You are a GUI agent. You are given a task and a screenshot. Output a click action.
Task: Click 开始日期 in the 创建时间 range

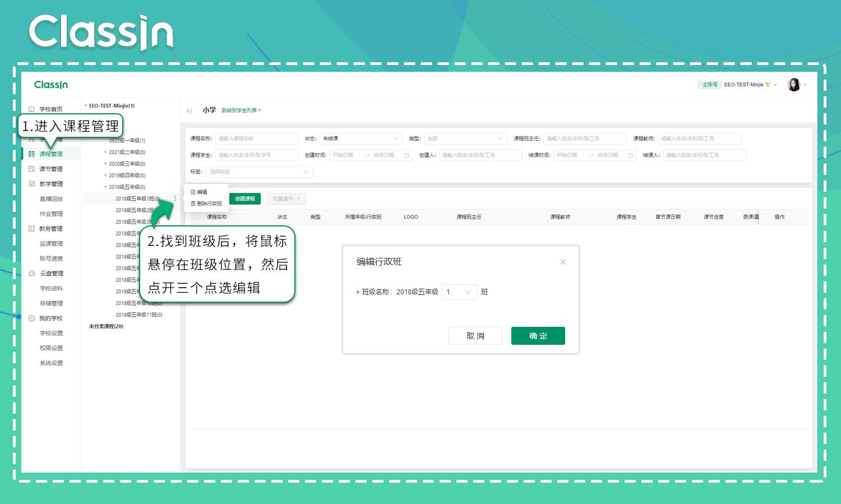coord(343,155)
